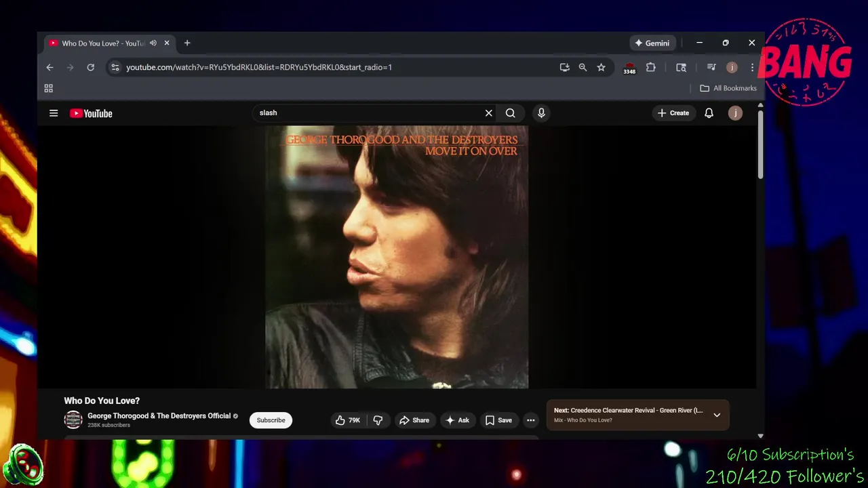Subscribe to George Thorogood channel

(271, 420)
